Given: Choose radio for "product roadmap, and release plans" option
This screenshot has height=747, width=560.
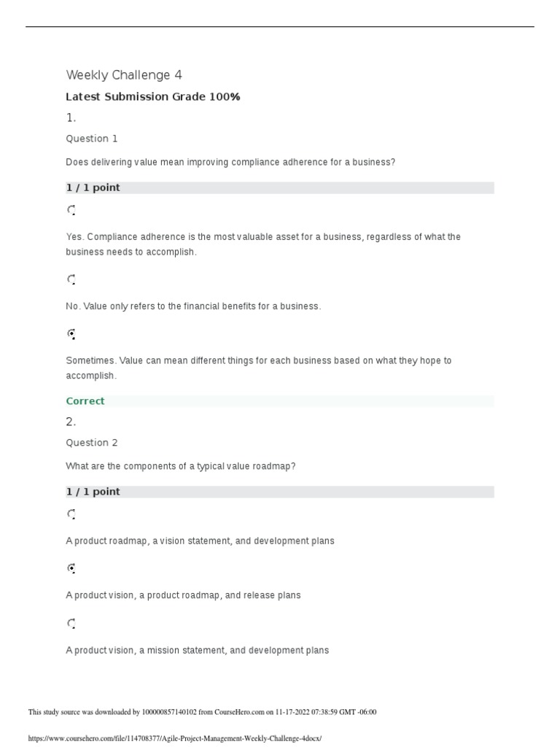Looking at the screenshot, I should (x=71, y=568).
